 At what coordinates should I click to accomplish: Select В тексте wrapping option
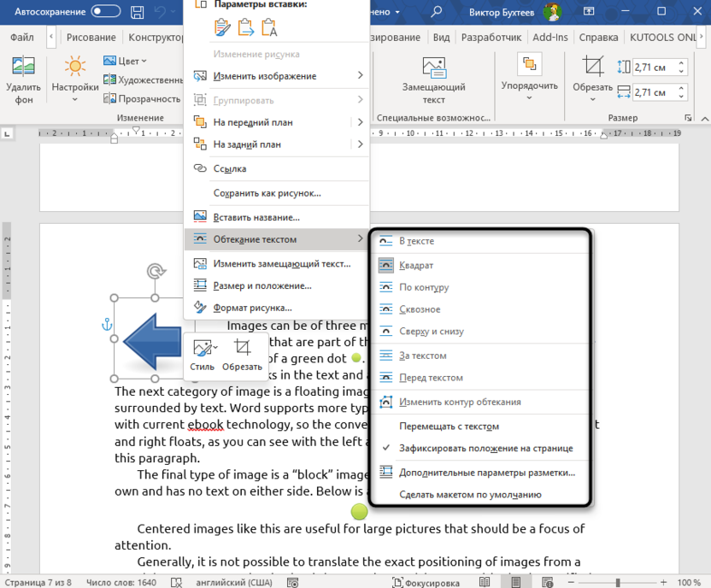[480, 241]
